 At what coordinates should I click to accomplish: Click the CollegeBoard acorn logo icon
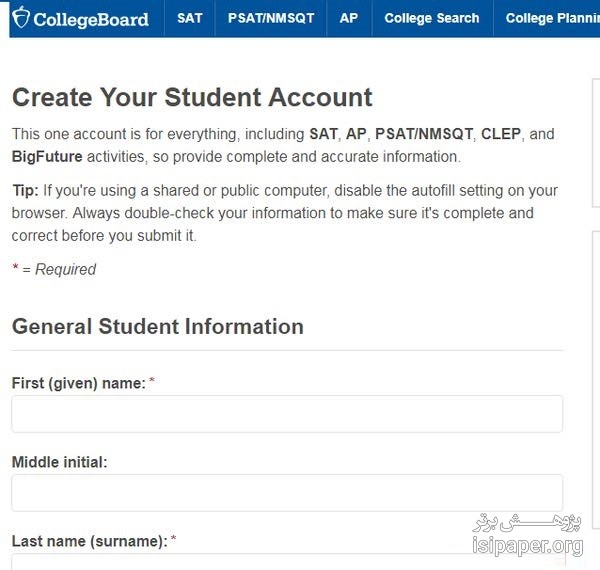pyautogui.click(x=21, y=18)
